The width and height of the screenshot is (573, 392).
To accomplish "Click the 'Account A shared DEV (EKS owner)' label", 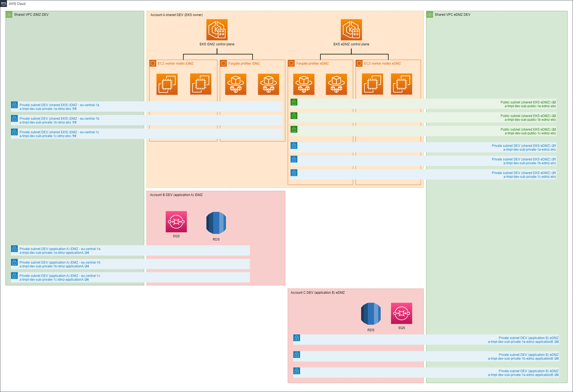I will (176, 15).
